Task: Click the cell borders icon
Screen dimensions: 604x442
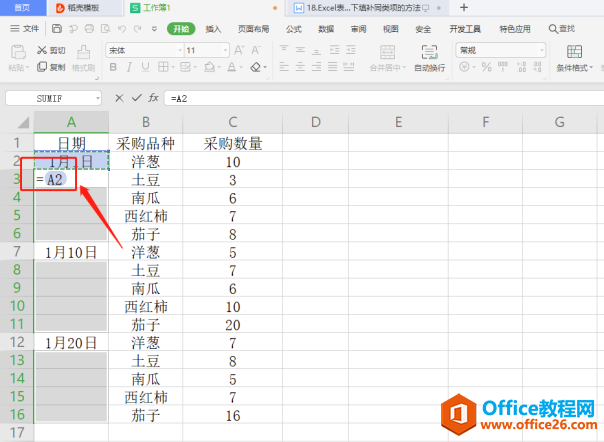Action: click(x=163, y=67)
